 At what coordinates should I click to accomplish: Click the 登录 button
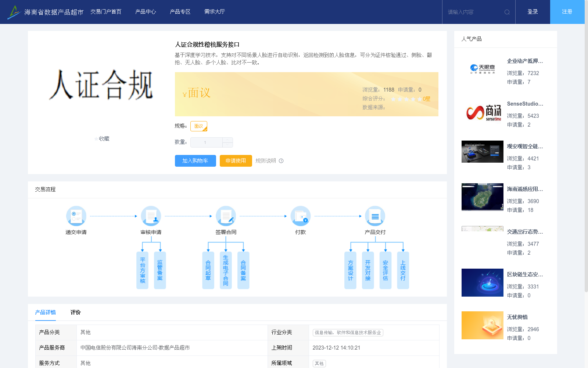click(533, 12)
